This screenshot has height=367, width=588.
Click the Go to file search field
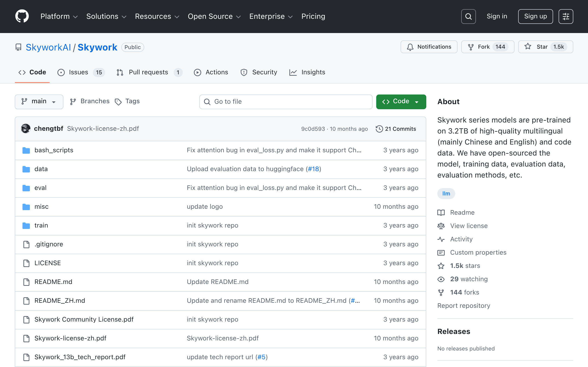286,102
